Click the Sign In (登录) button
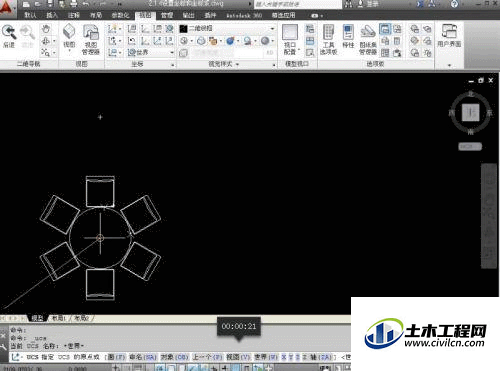500x371 pixels. [x=369, y=4]
